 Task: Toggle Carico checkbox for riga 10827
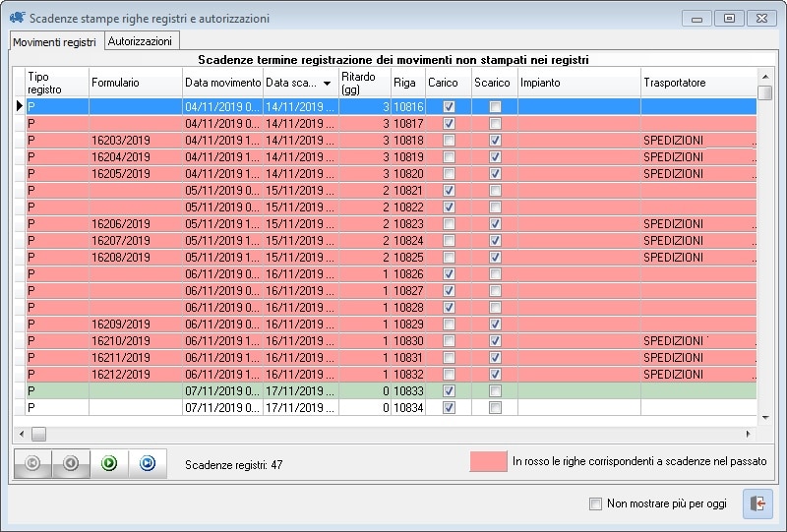(450, 291)
